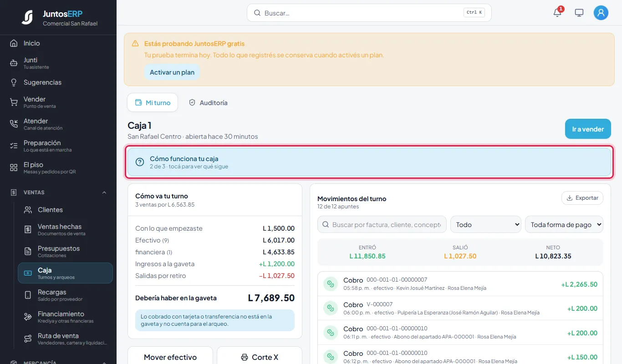Export the shift movements
The image size is (622, 364).
point(582,198)
